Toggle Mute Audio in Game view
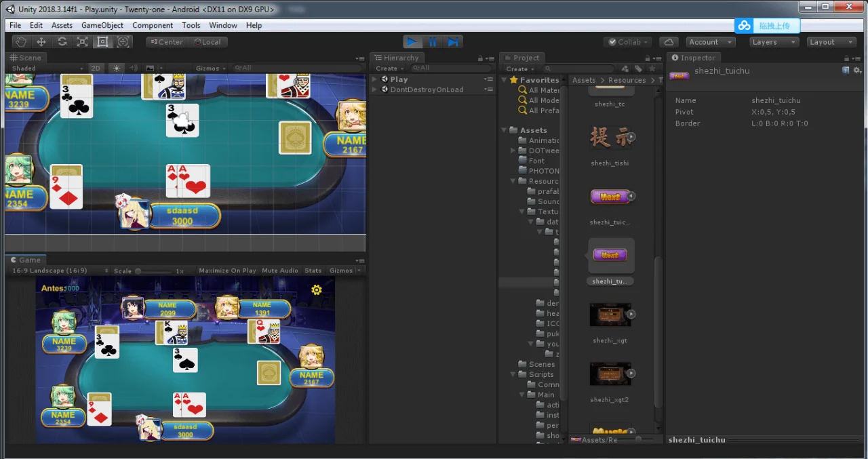 point(280,271)
